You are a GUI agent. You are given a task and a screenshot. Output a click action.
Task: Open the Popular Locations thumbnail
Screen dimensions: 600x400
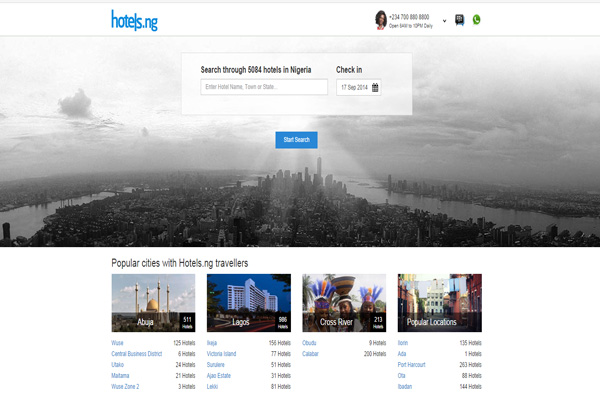coord(439,303)
